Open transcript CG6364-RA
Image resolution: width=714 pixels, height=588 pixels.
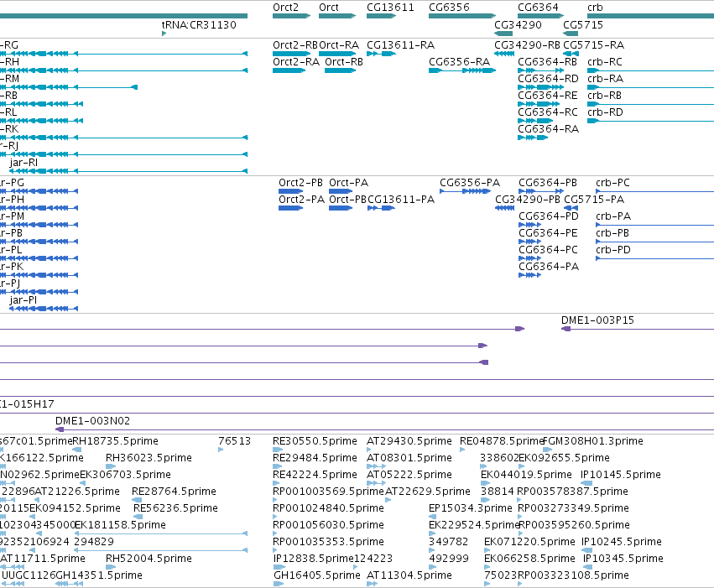(x=533, y=138)
